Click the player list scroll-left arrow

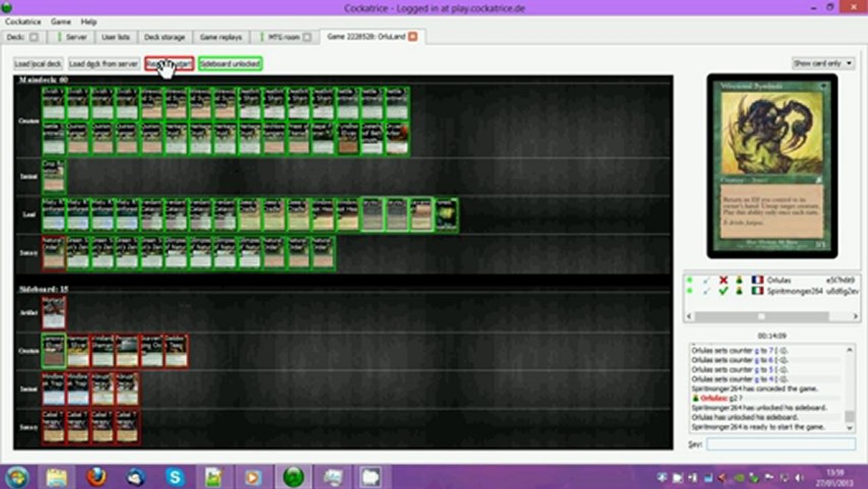[690, 316]
